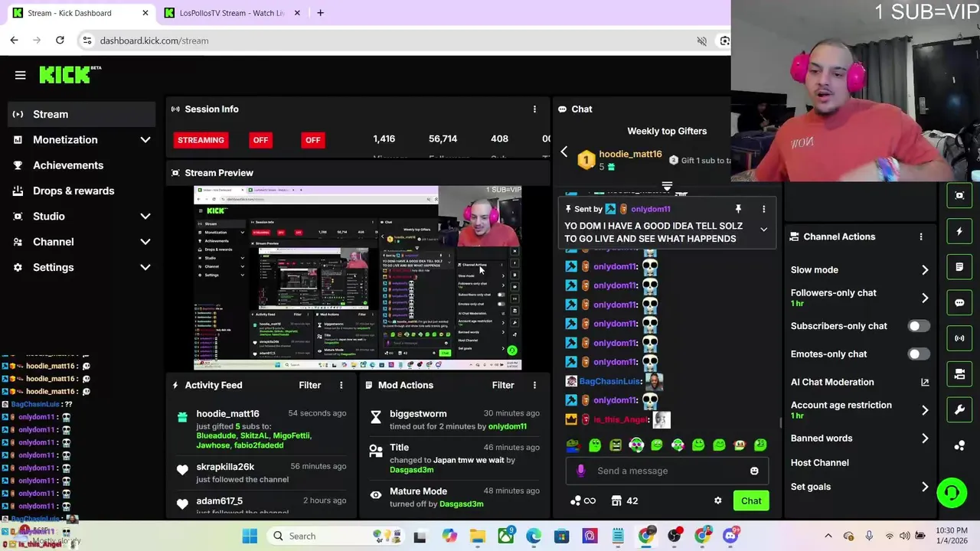
Task: Open the emoji picker in message box
Action: click(754, 471)
